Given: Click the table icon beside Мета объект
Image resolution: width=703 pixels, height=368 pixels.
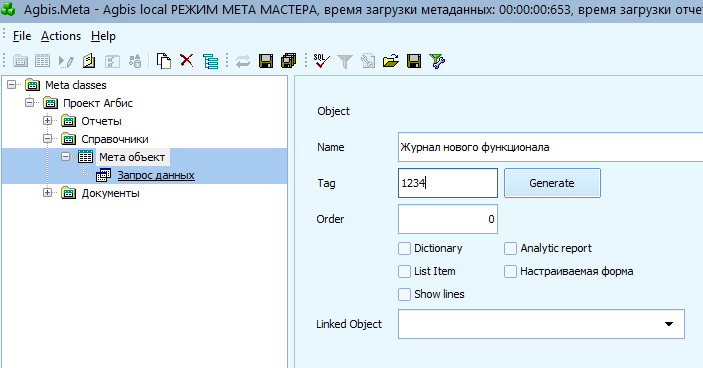Looking at the screenshot, I should tap(86, 157).
